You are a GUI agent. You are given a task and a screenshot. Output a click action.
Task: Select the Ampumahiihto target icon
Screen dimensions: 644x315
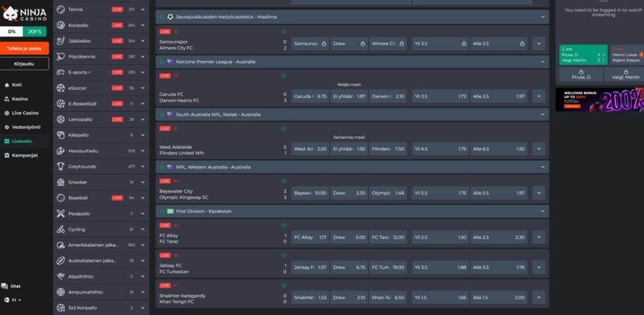click(61, 292)
